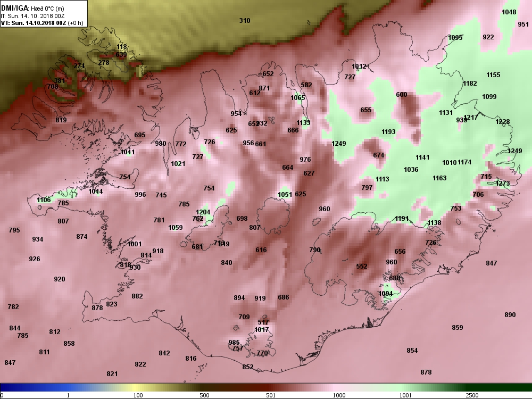The image size is (532, 399).
Task: Click the "DMI/IGA: Hæð 0°C (m)" title line
Action: tap(32, 8)
